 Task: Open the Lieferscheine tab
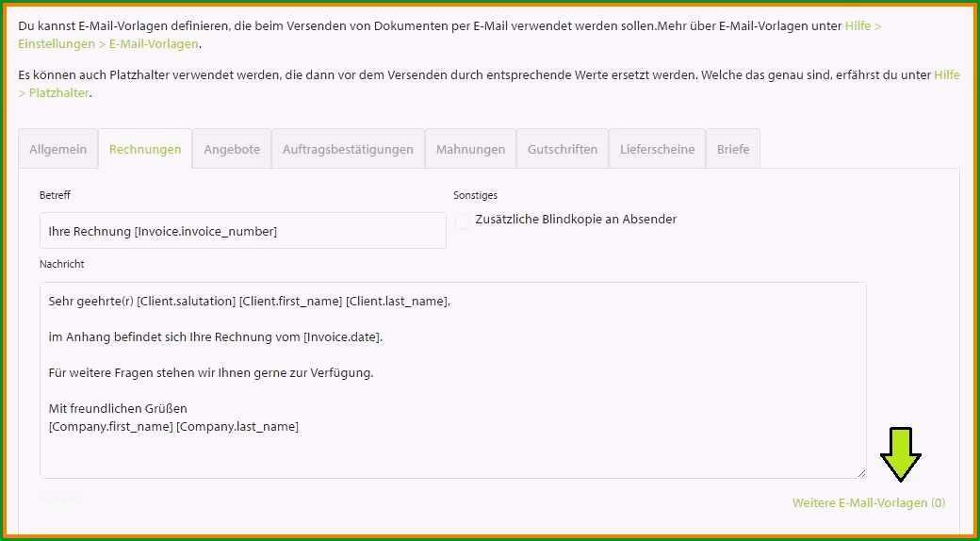658,149
